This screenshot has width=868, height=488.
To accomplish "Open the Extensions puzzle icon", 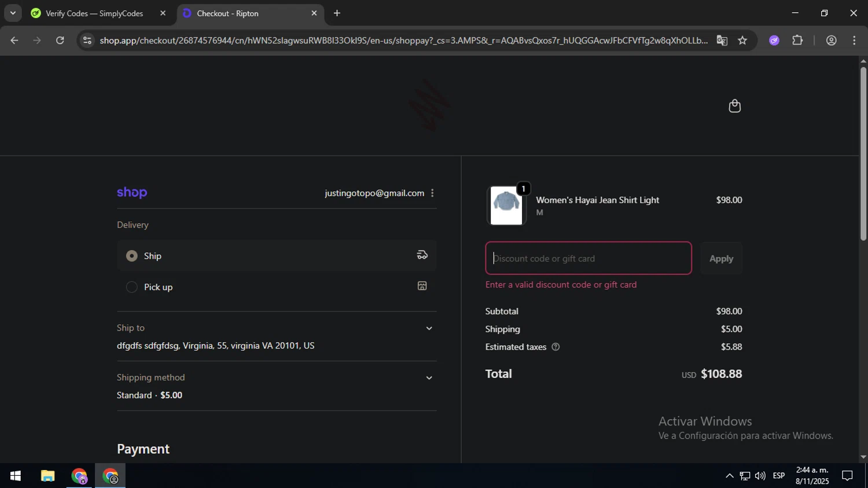I will point(797,41).
